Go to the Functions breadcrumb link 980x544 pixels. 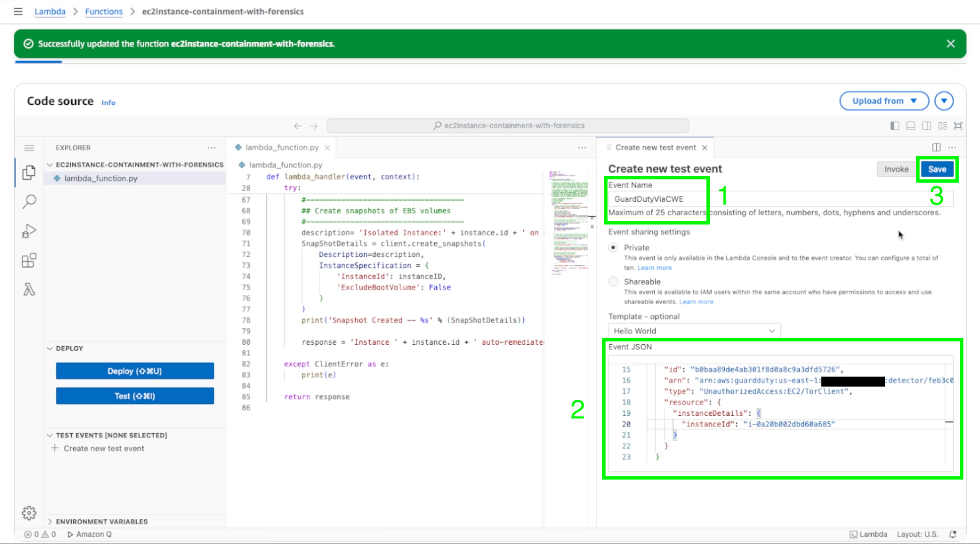(104, 11)
